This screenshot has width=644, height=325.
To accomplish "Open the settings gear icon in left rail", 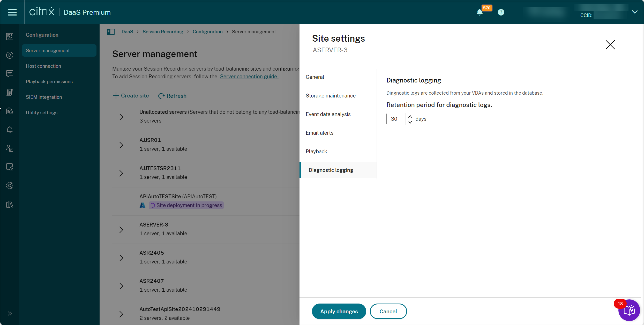I will coord(10,185).
